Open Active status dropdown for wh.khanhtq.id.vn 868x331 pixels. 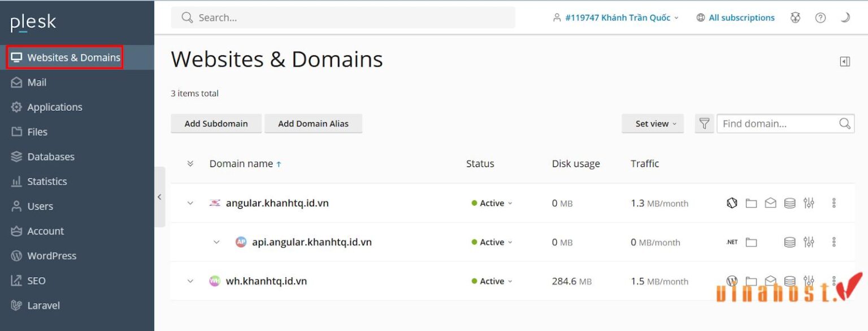click(492, 281)
